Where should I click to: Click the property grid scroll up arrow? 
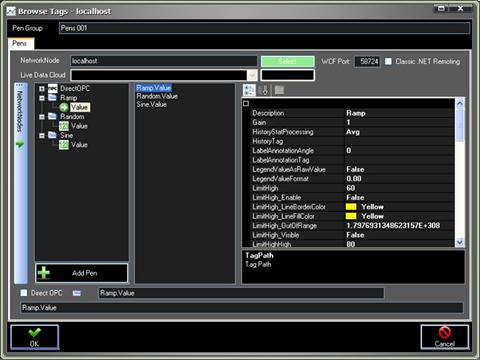pos(460,103)
